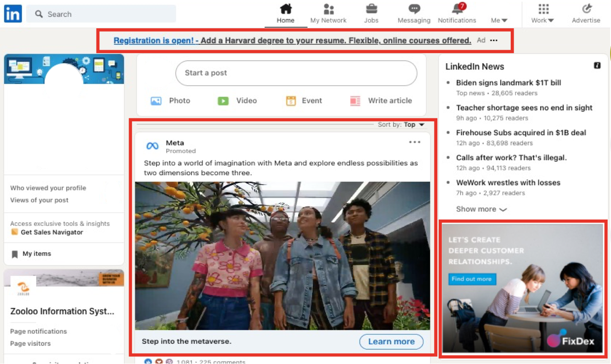Click the post's 225 comments count
This screenshot has height=364, width=611.
pyautogui.click(x=222, y=361)
